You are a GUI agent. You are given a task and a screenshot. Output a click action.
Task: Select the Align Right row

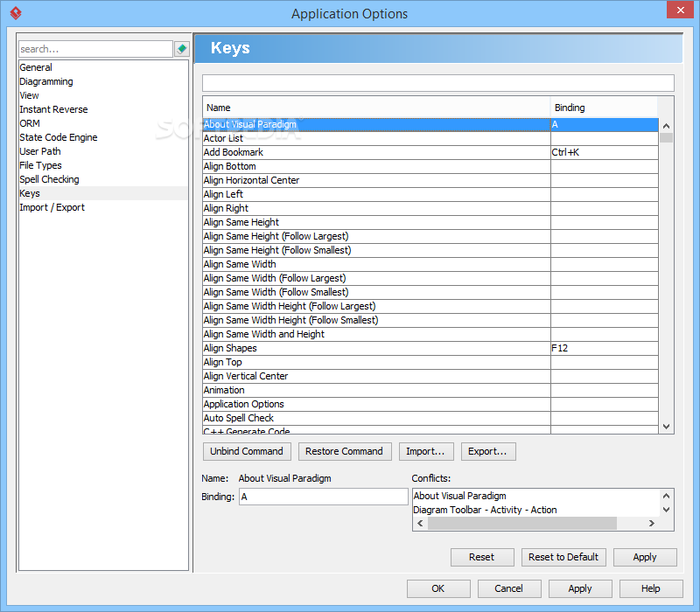[x=430, y=208]
